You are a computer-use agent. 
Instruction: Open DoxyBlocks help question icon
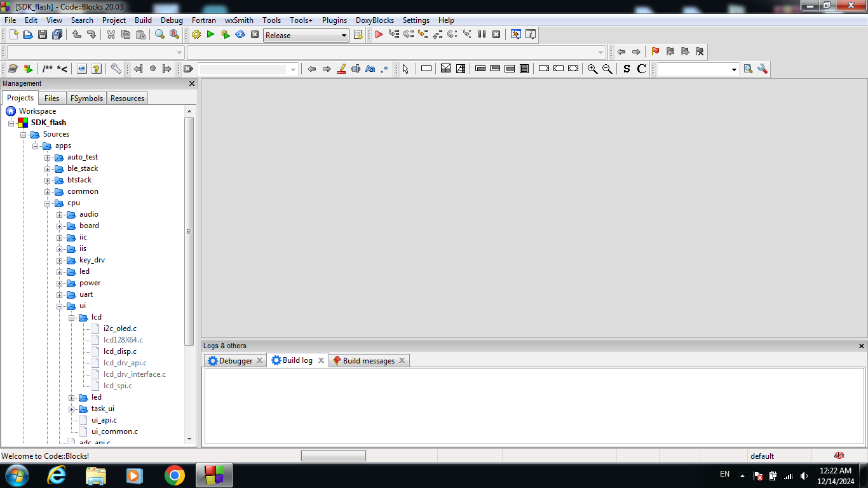96,69
